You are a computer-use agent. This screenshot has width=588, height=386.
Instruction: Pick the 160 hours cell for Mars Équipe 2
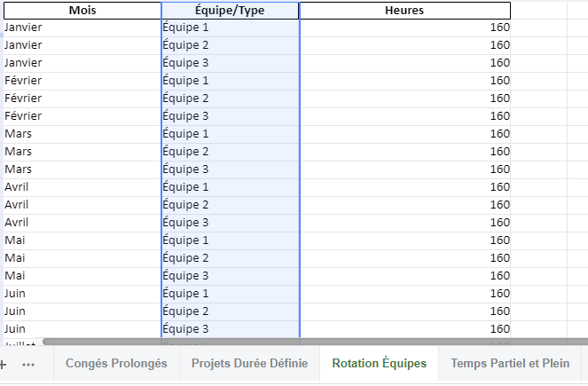(x=405, y=152)
